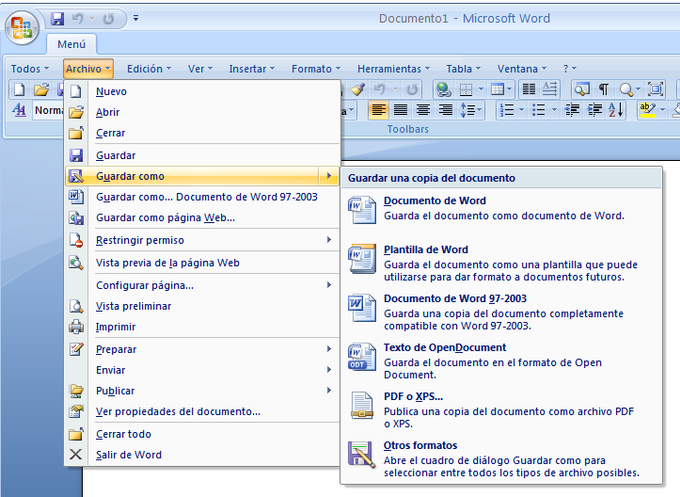
Task: Open the Numbering dropdown arrow
Action: (522, 110)
